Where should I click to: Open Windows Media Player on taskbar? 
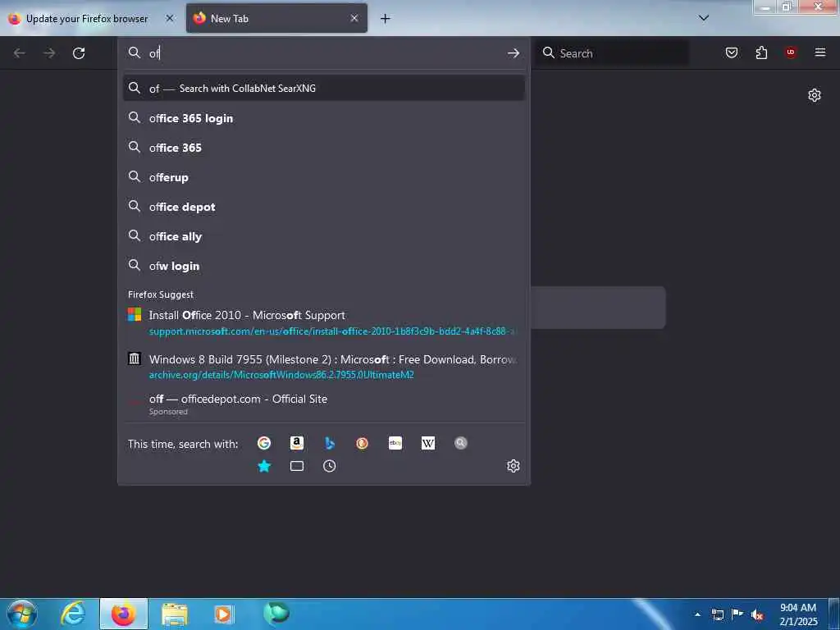(x=224, y=614)
